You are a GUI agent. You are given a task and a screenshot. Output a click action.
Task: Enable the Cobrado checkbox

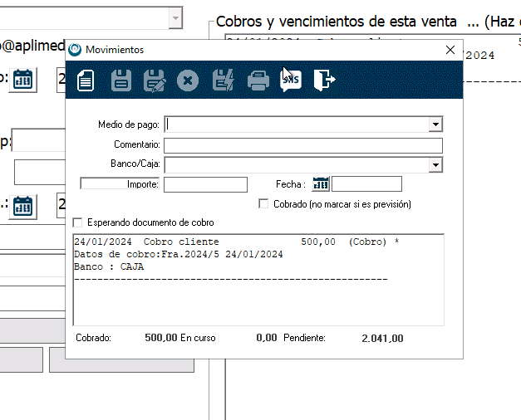tap(264, 203)
